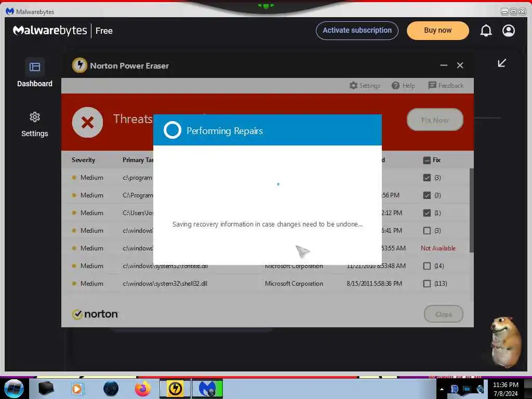Image resolution: width=532 pixels, height=399 pixels.
Task: Click the norton checkmark logo at bottom
Action: point(95,314)
